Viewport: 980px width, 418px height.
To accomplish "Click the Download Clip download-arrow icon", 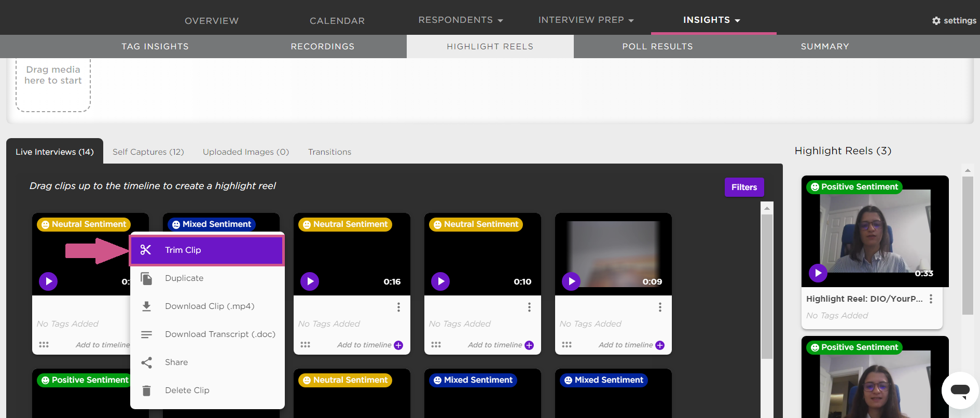I will point(147,306).
